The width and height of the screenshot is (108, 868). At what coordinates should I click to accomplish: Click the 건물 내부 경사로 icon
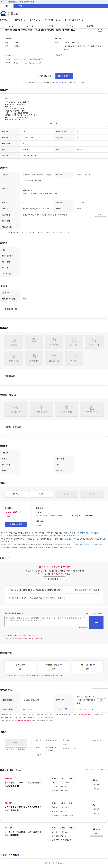click(92, 409)
